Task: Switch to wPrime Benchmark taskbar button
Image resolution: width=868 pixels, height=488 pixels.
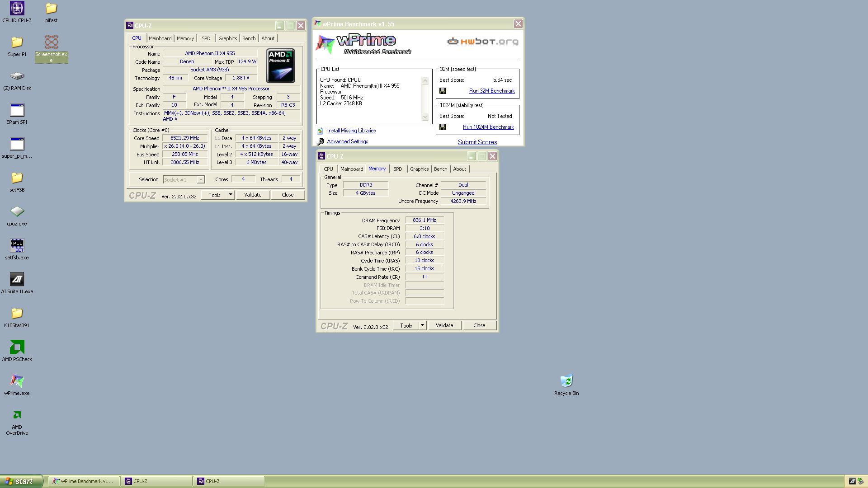Action: [x=84, y=481]
